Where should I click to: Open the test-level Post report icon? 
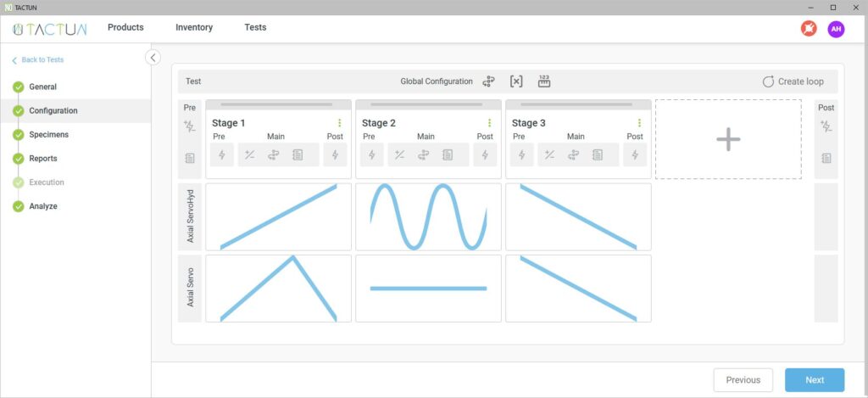point(826,158)
